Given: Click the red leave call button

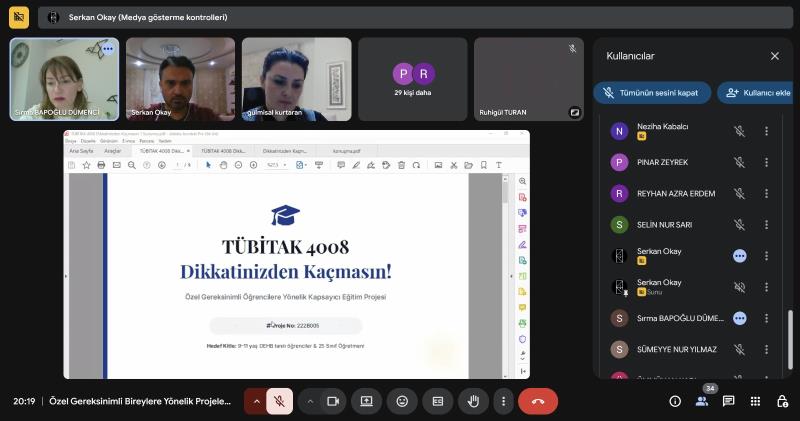Looking at the screenshot, I should tap(537, 401).
